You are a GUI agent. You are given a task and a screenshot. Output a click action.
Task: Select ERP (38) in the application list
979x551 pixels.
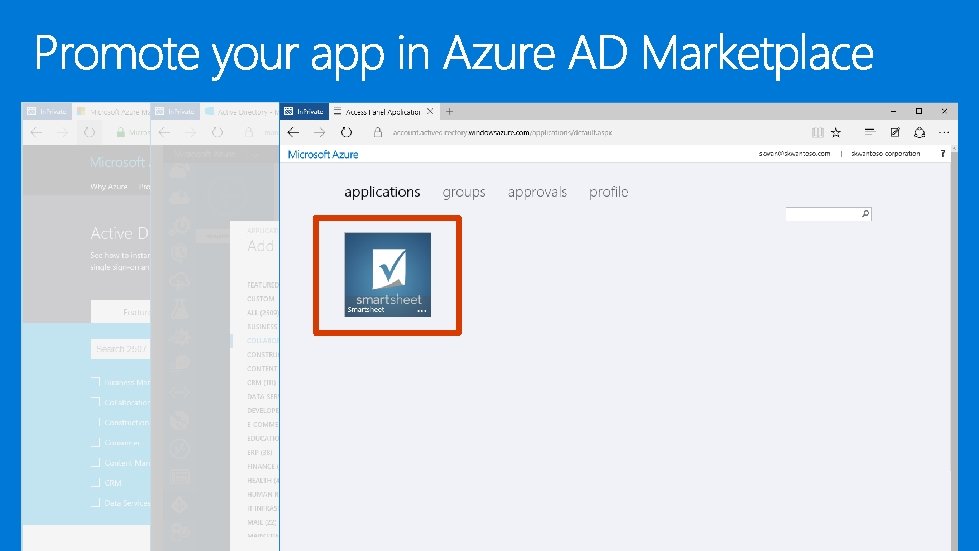(261, 452)
